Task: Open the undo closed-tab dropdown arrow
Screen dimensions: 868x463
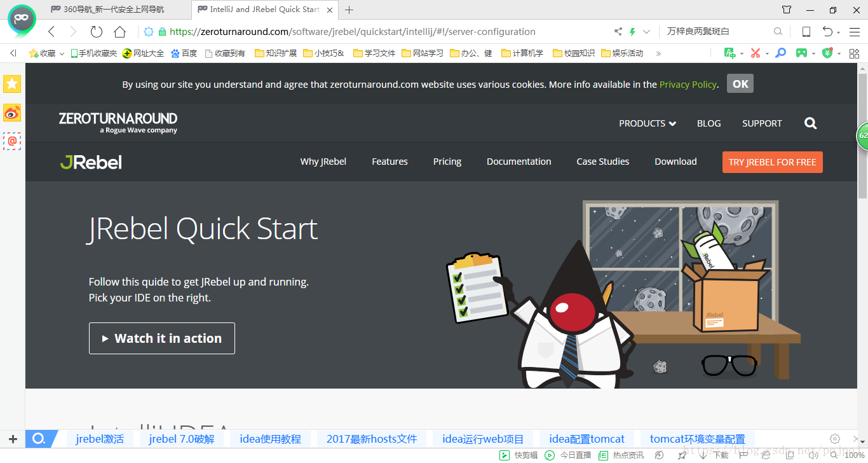Action: 839,32
